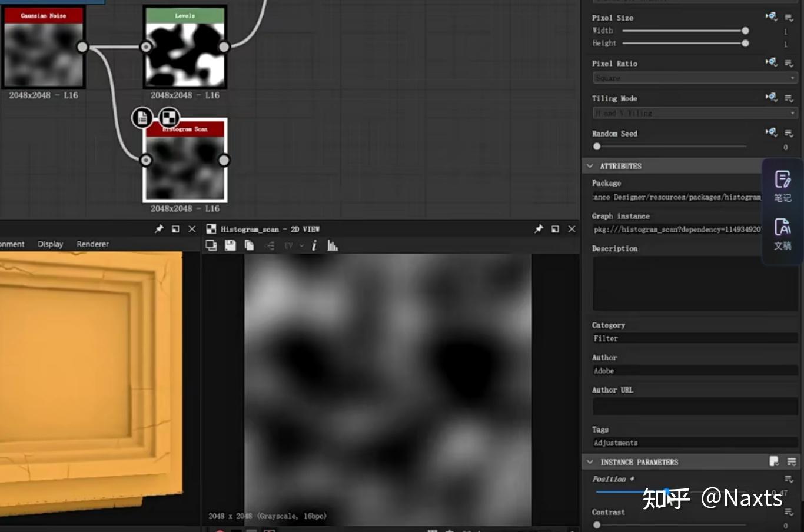This screenshot has height=532, width=804.
Task: Open the Display menu in 3D view
Action: pos(51,244)
